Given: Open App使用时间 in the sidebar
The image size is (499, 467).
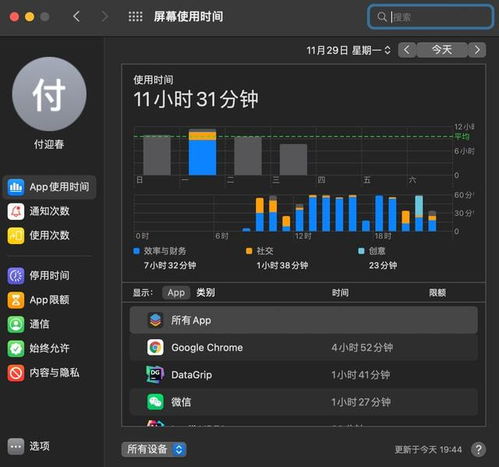Looking at the screenshot, I should [x=49, y=187].
